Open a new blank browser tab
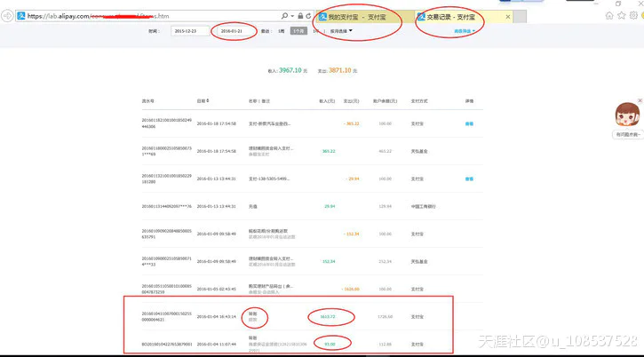The height and width of the screenshot is (357, 644). [x=520, y=17]
